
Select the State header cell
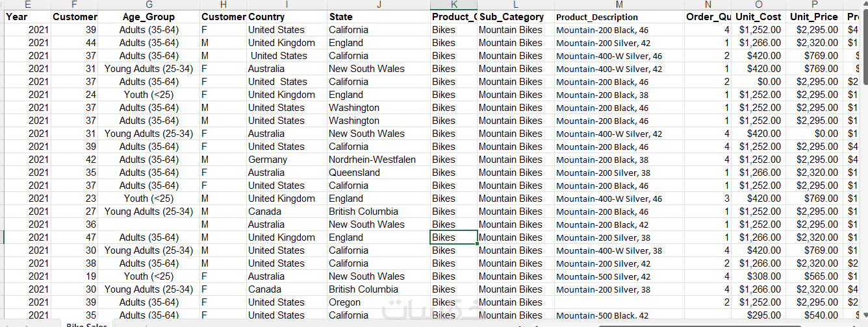341,17
